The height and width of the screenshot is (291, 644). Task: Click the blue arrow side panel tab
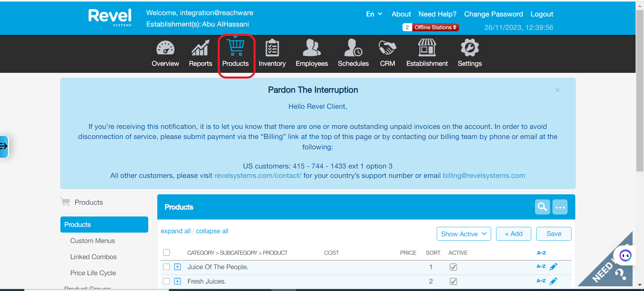point(4,146)
